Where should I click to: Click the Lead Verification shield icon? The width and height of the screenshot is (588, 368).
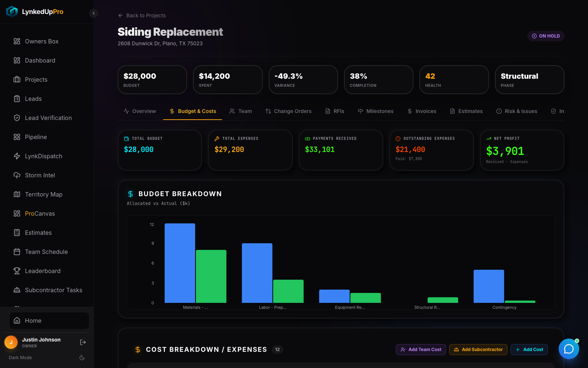17,118
